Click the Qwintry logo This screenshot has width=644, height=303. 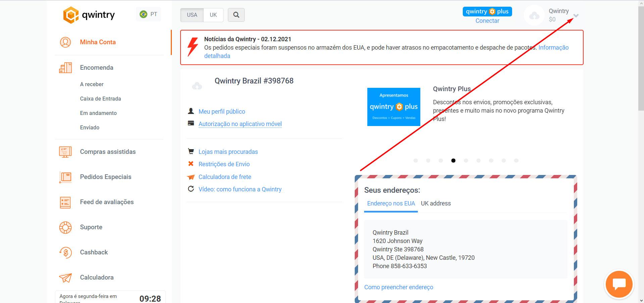(89, 15)
